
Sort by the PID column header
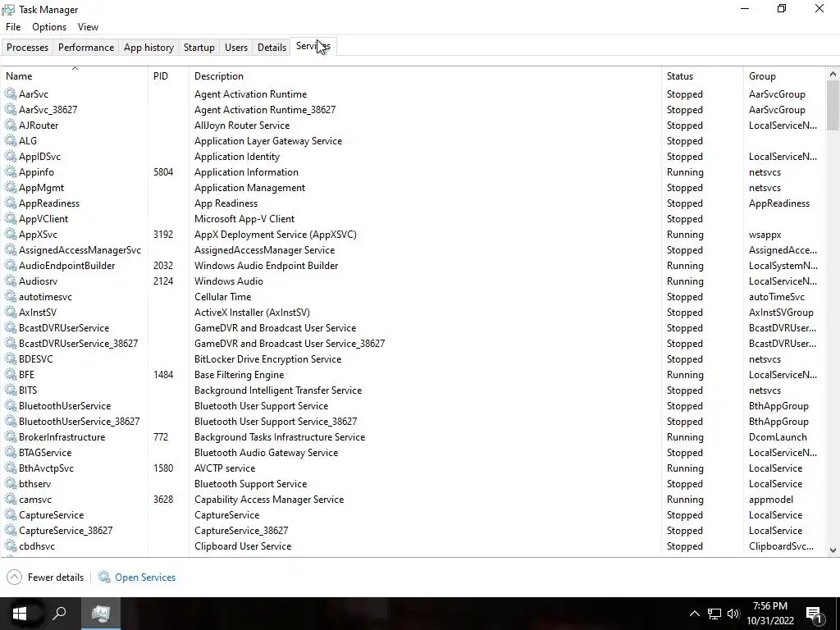(168, 76)
